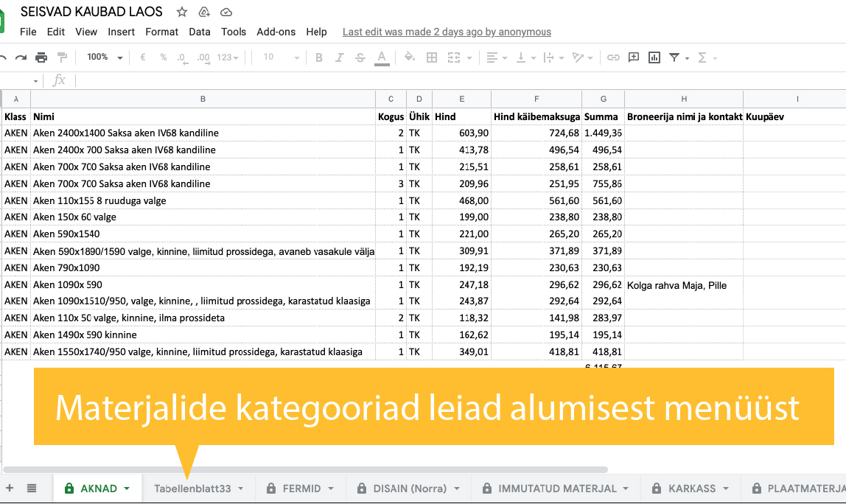This screenshot has width=846, height=504.
Task: Select the 'Hind käibemaksuga' header cell
Action: [x=536, y=116]
